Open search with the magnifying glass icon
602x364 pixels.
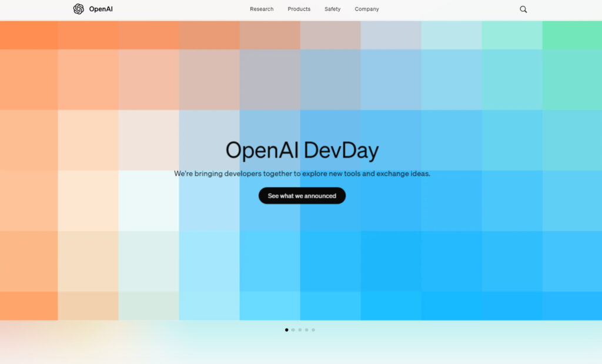523,9
